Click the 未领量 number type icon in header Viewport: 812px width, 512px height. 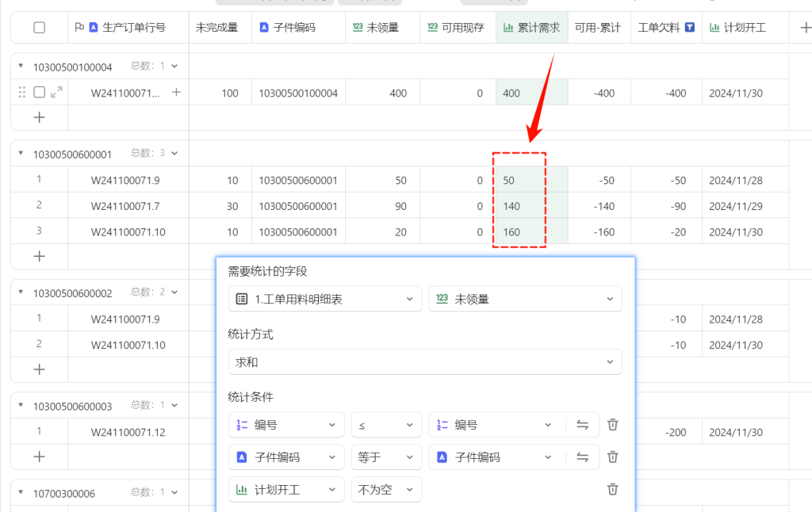(x=358, y=27)
